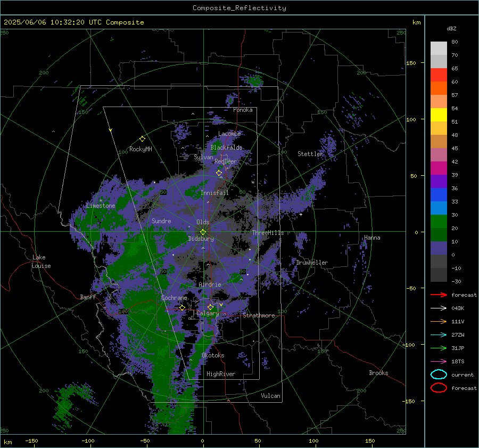The image size is (479, 448).
Task: Click the Drumheller city label
Action: pos(311,263)
